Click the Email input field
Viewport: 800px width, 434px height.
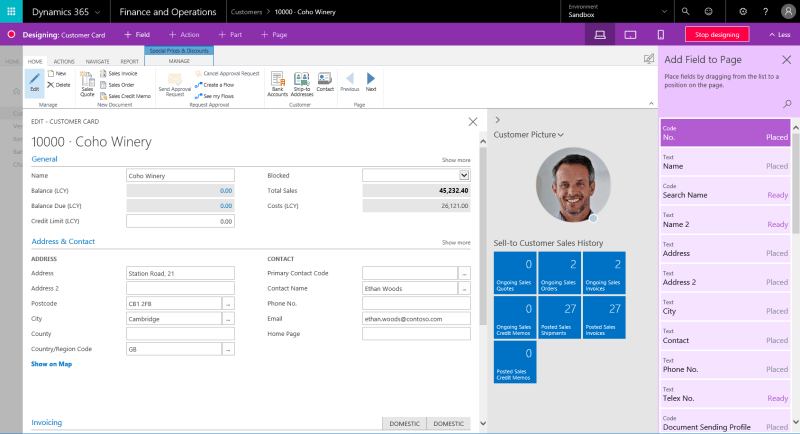pyautogui.click(x=416, y=319)
